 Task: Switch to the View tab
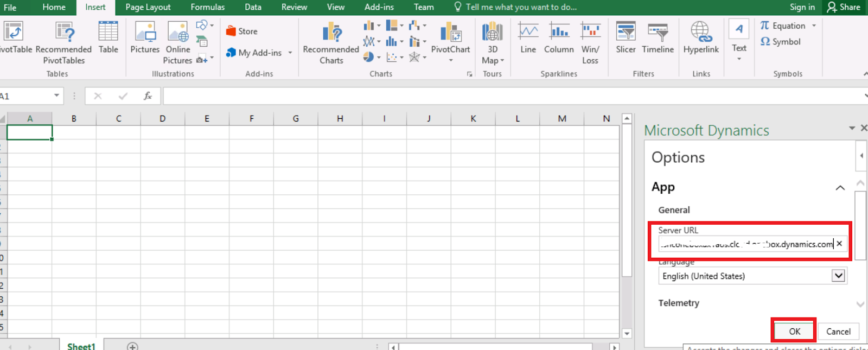(x=335, y=7)
